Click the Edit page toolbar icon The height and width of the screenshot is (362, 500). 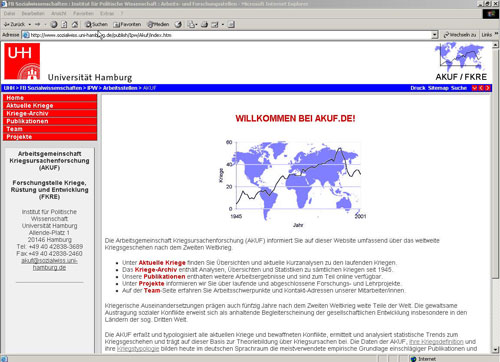click(215, 24)
